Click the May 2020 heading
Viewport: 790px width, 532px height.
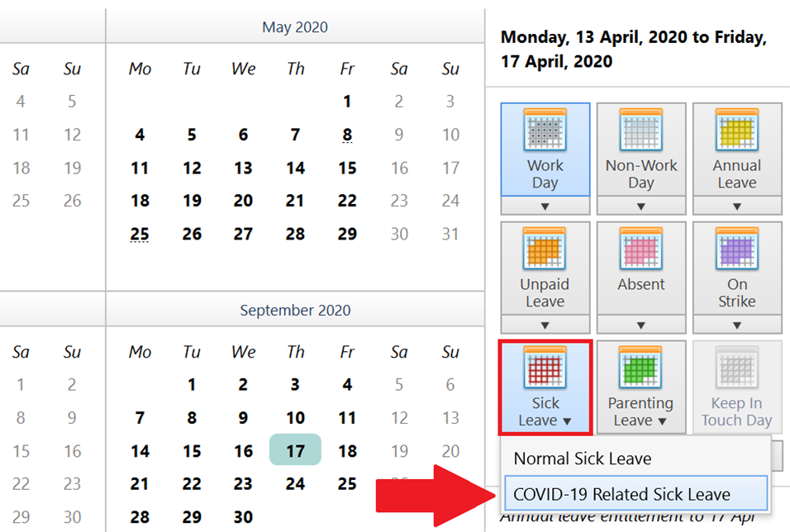[295, 26]
